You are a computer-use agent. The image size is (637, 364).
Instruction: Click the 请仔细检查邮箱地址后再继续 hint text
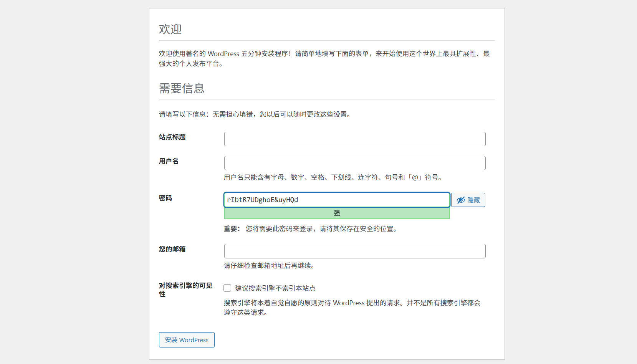coord(269,266)
